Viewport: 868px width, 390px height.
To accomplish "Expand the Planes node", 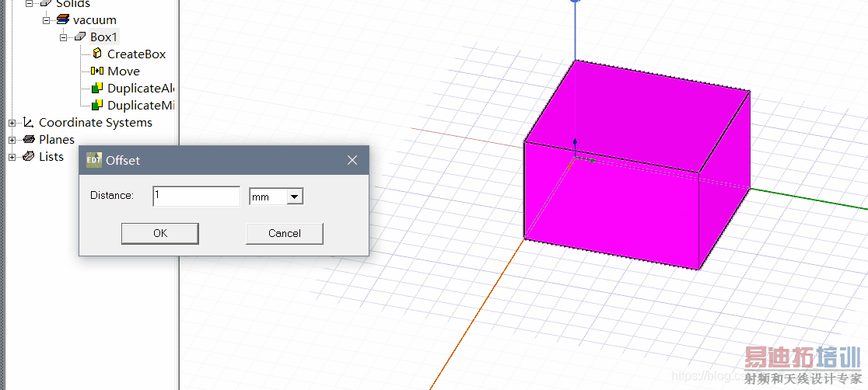I will pos(12,140).
